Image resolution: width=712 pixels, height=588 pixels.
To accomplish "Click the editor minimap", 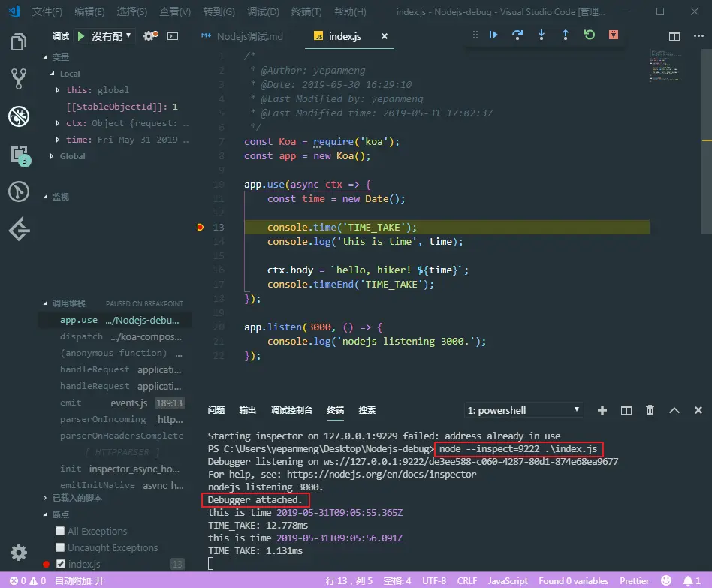I will [665, 66].
